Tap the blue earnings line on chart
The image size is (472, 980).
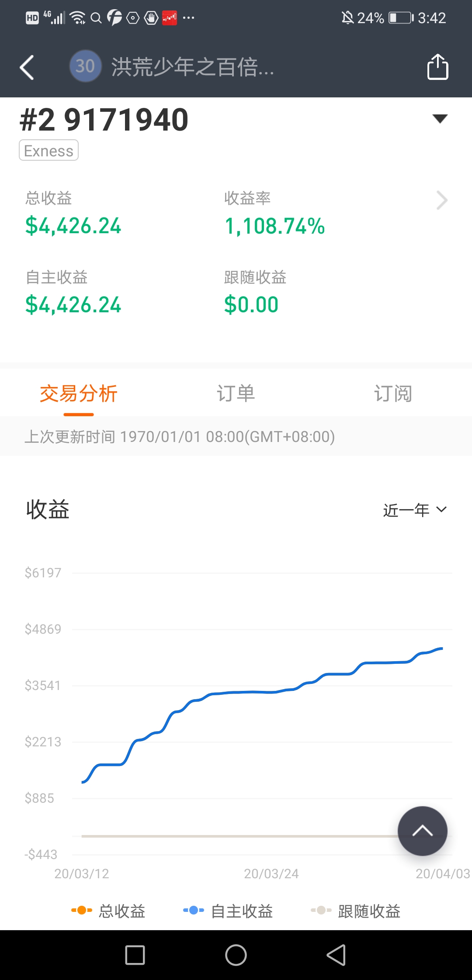coord(262,692)
